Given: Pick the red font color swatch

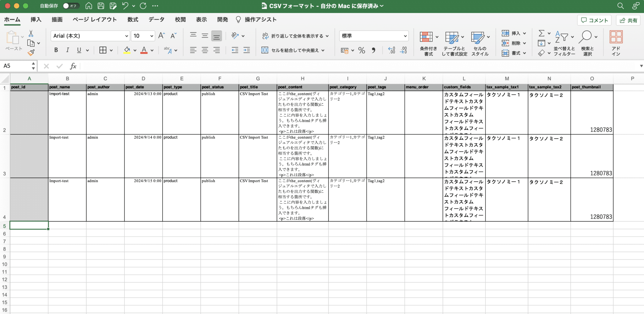Looking at the screenshot, I should coord(144,50).
